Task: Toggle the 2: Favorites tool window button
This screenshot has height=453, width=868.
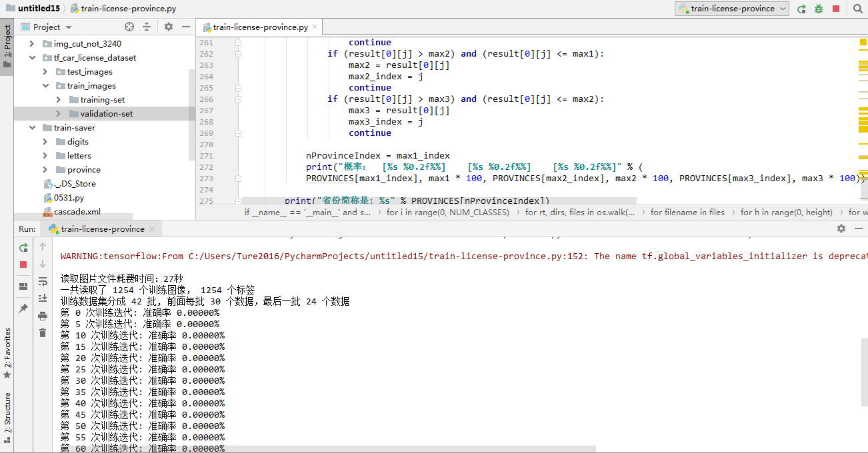Action: 7,353
